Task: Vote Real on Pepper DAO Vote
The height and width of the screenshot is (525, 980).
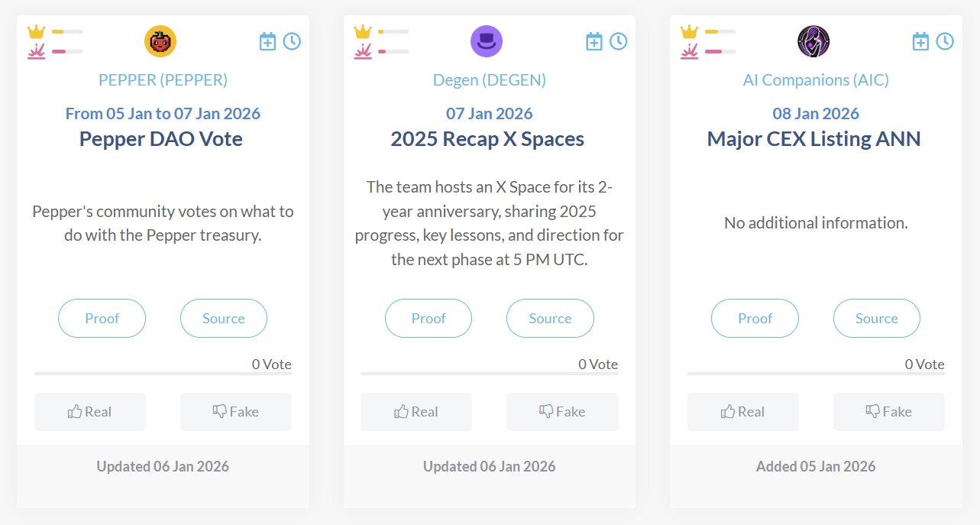Action: pos(90,412)
